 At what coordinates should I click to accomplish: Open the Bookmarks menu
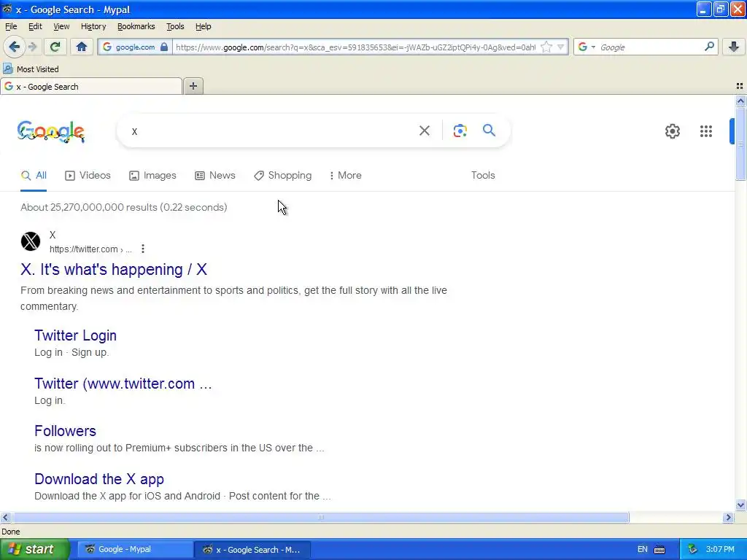point(136,26)
